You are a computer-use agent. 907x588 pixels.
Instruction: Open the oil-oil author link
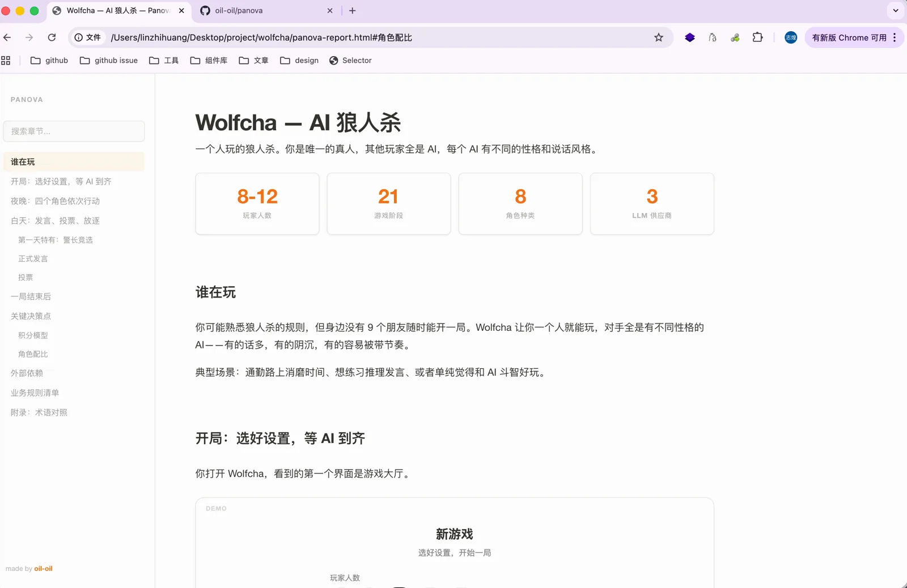(44, 569)
